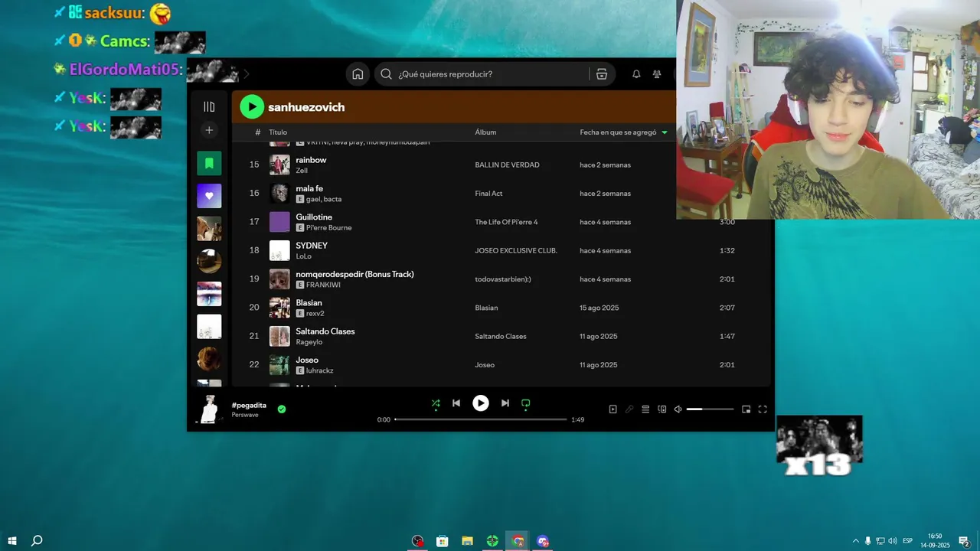Toggle the green saved checkmark for #pegadita

[282, 409]
